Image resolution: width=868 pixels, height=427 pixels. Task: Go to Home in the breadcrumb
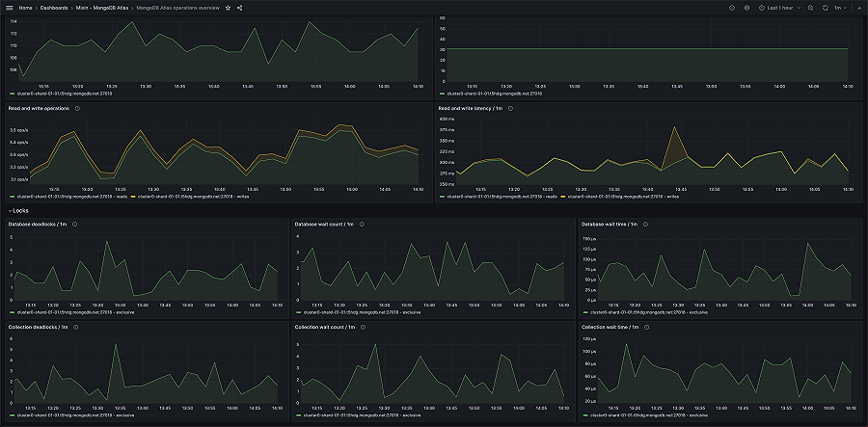28,8
